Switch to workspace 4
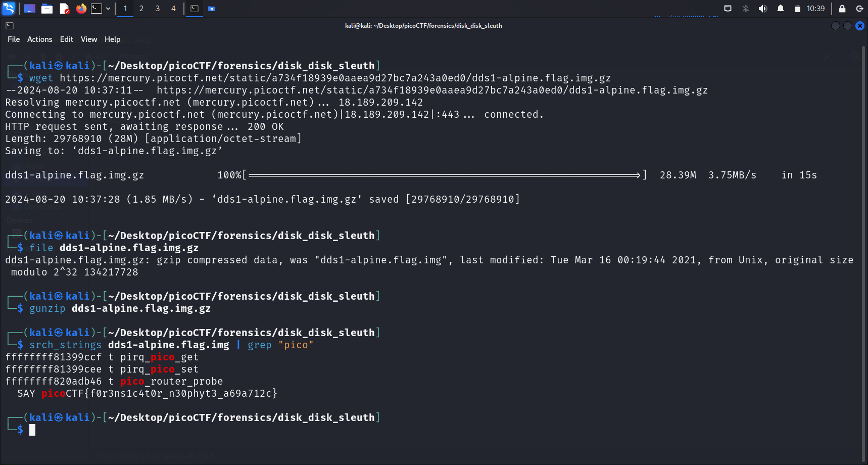The image size is (868, 465). pos(173,9)
